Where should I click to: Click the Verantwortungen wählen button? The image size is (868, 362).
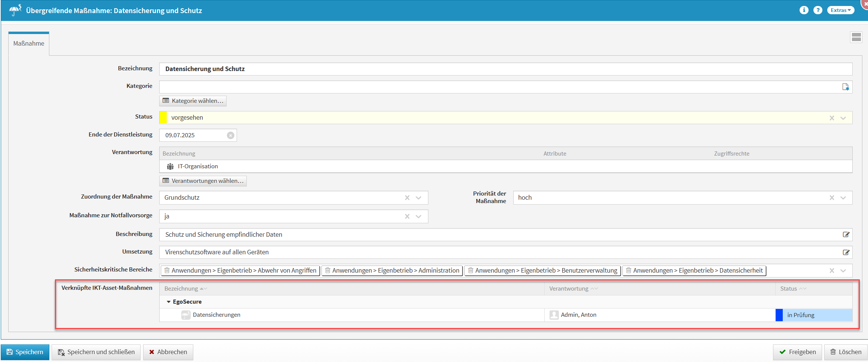coord(203,181)
